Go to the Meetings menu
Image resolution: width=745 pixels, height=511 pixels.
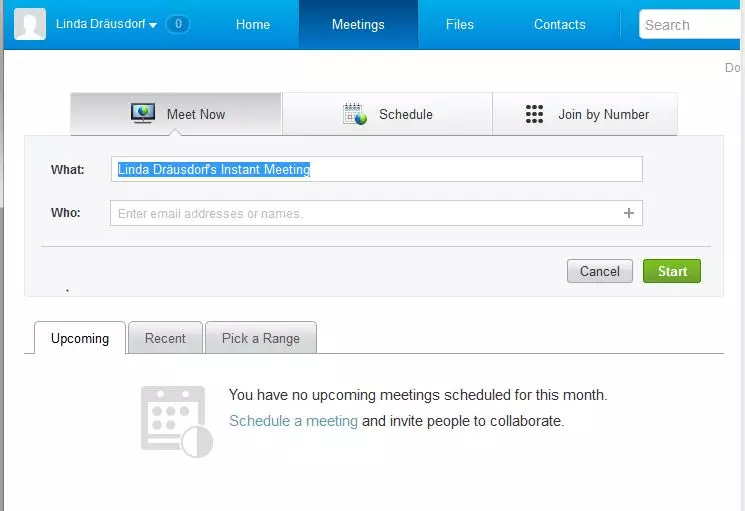click(358, 24)
